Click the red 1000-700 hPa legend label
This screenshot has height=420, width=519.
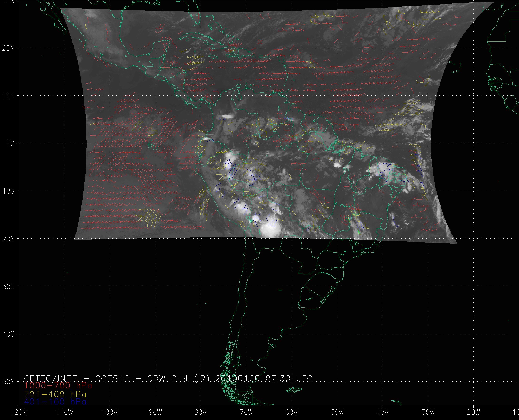[58, 385]
